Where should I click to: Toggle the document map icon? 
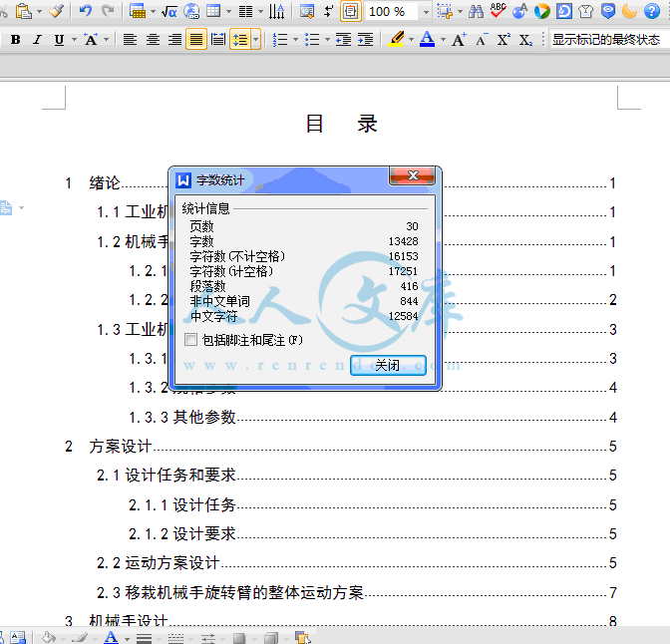pyautogui.click(x=306, y=11)
